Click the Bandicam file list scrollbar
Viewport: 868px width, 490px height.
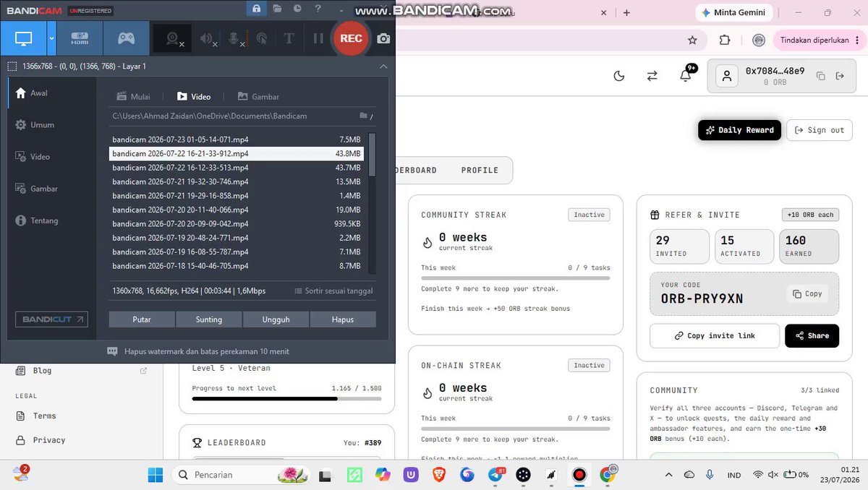pyautogui.click(x=373, y=155)
